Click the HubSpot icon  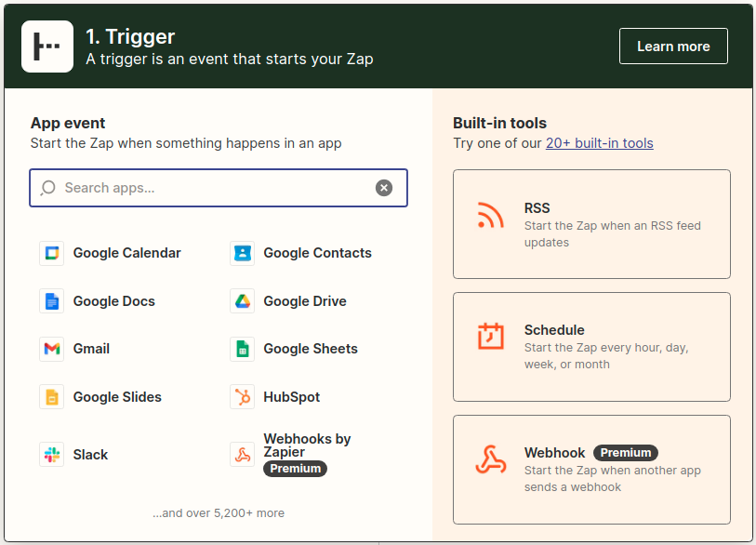point(242,397)
